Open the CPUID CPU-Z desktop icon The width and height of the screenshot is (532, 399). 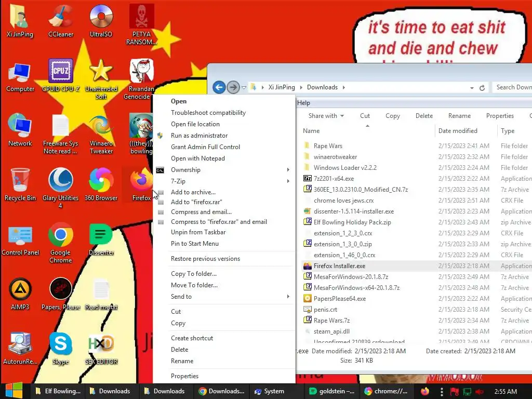pyautogui.click(x=60, y=75)
